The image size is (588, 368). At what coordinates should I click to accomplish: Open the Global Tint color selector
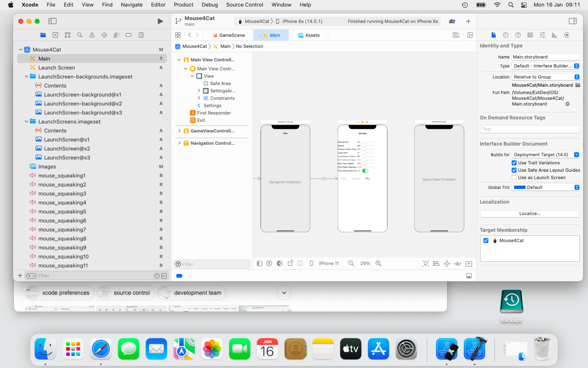click(x=546, y=187)
